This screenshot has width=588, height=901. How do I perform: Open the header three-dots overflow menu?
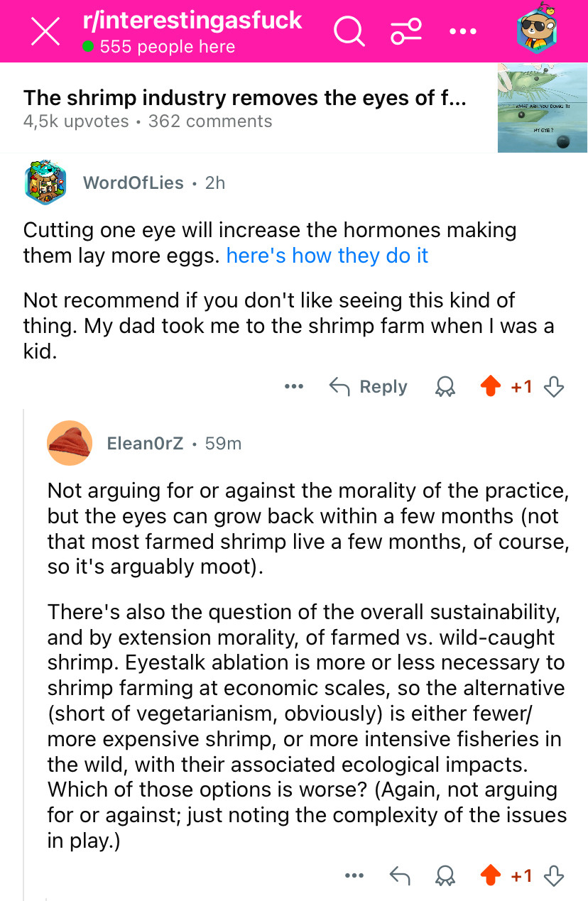(x=463, y=32)
